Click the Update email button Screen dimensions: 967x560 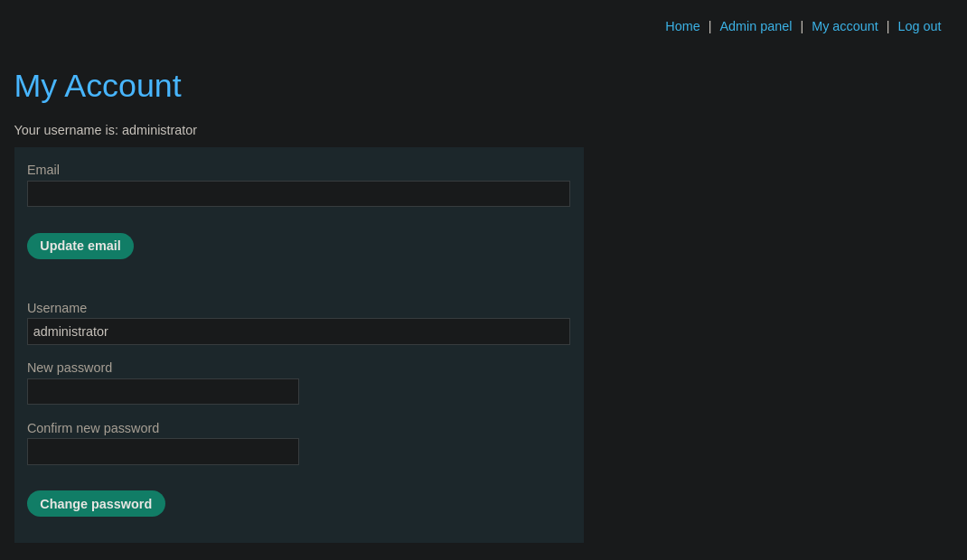(80, 246)
